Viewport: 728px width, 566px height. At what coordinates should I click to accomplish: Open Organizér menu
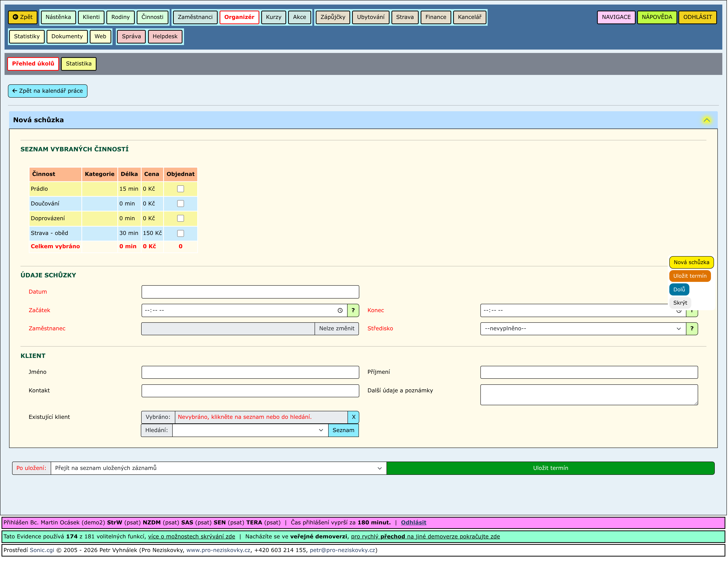pyautogui.click(x=239, y=17)
